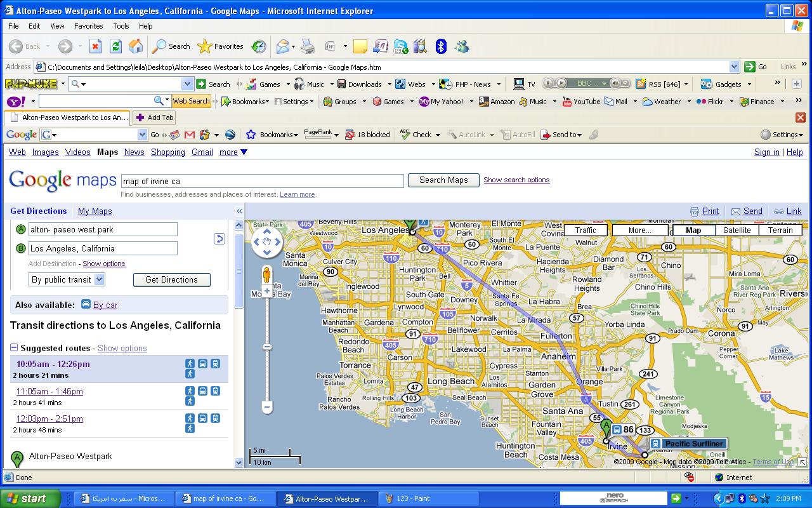
Task: Open Google toolbar Bookmarks dropdown
Action: click(272, 135)
